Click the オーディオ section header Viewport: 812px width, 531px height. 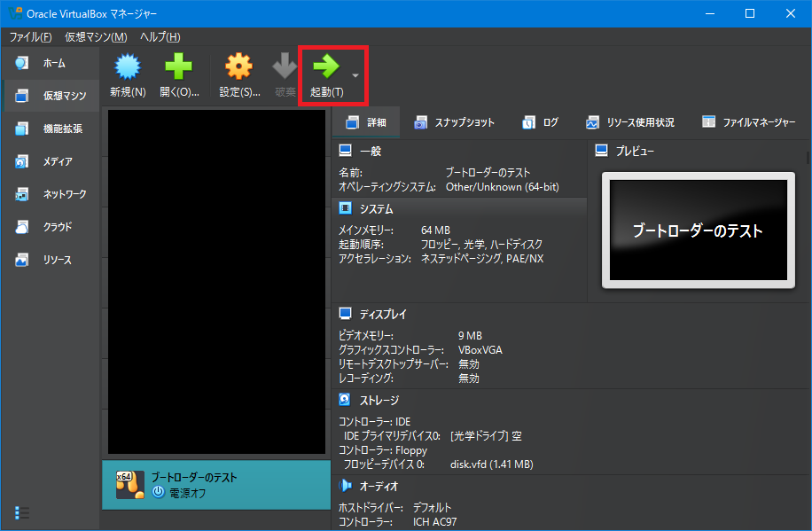[x=379, y=486]
